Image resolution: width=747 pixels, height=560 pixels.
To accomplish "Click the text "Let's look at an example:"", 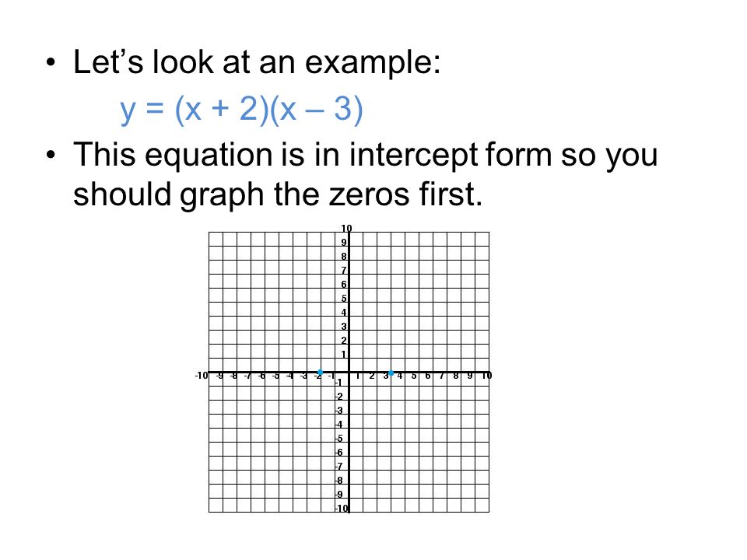I will tap(257, 62).
